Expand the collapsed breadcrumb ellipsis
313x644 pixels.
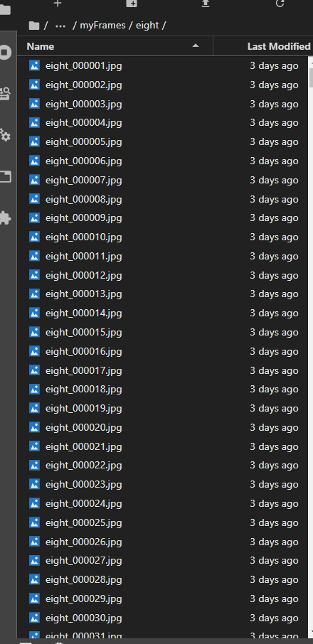60,26
